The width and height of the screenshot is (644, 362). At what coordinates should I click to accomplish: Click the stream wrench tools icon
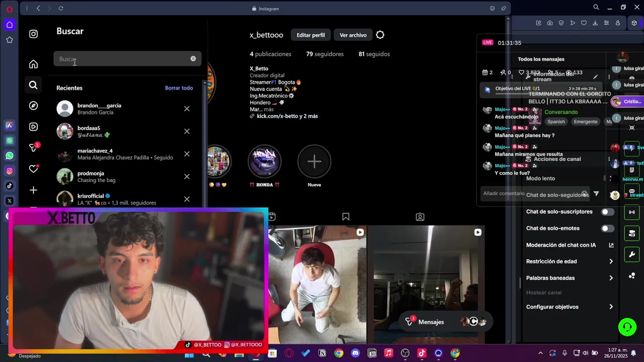coord(632,254)
